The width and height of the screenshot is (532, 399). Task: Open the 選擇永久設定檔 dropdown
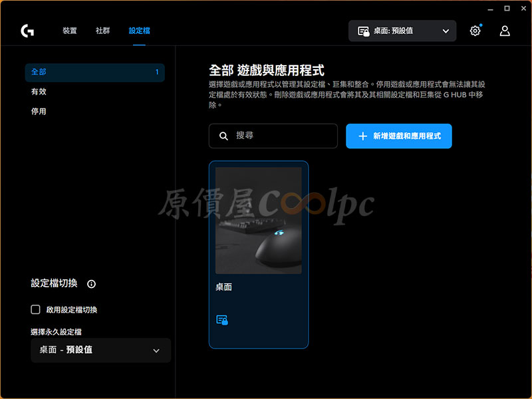point(100,350)
